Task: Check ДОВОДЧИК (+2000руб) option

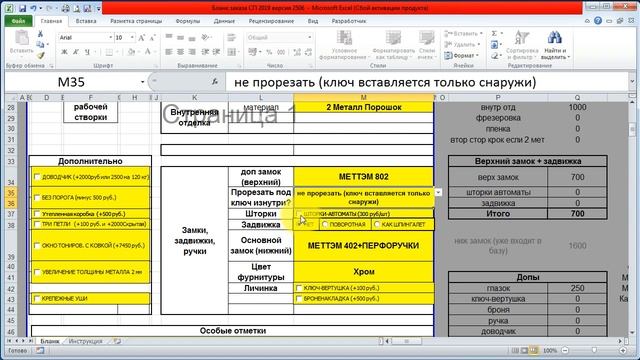Action: 37,177
